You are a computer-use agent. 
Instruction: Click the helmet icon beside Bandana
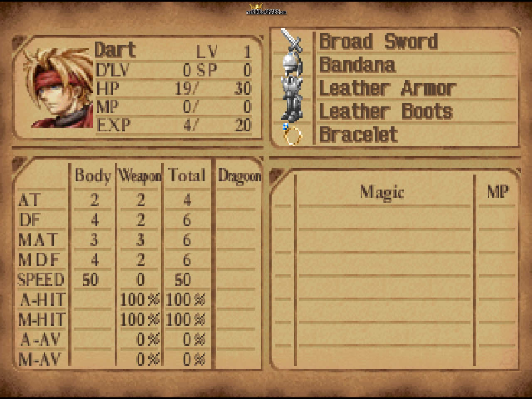[292, 64]
